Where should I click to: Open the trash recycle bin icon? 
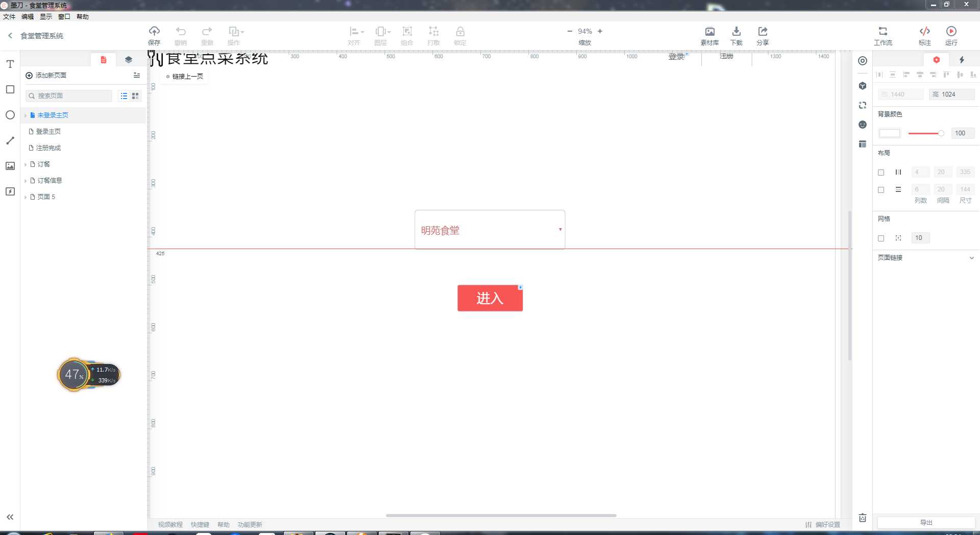863,518
